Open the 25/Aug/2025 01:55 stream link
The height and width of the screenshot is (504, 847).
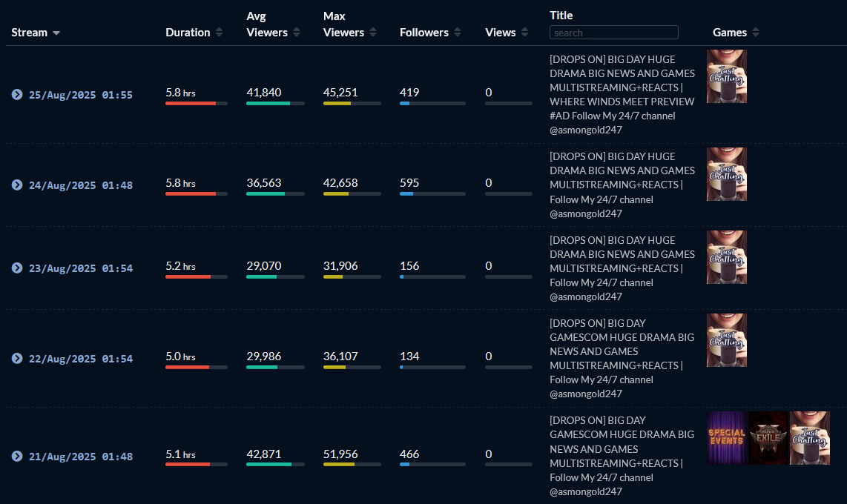point(80,95)
